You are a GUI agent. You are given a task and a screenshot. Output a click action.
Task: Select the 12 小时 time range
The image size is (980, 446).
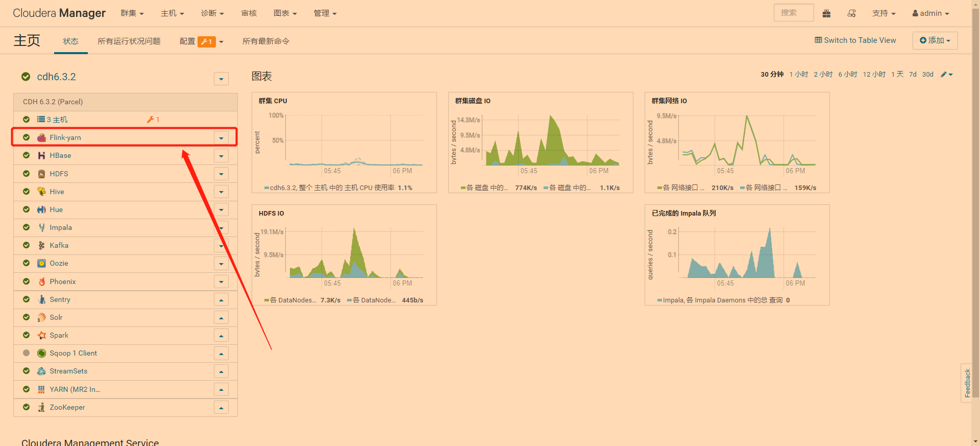[x=874, y=75]
